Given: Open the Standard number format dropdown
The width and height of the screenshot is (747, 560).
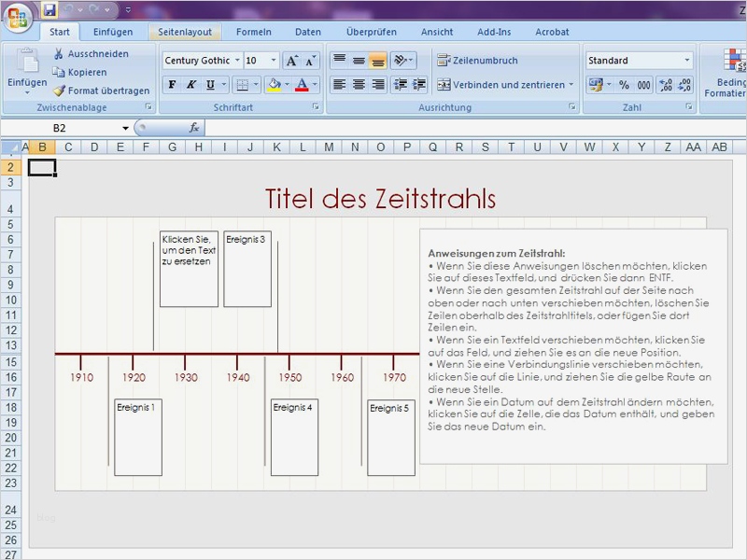Looking at the screenshot, I should pos(687,60).
